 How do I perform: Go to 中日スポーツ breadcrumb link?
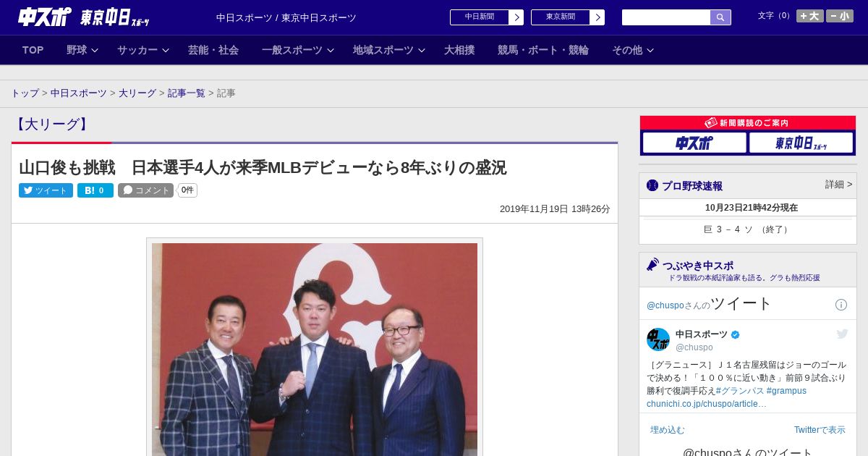(79, 93)
